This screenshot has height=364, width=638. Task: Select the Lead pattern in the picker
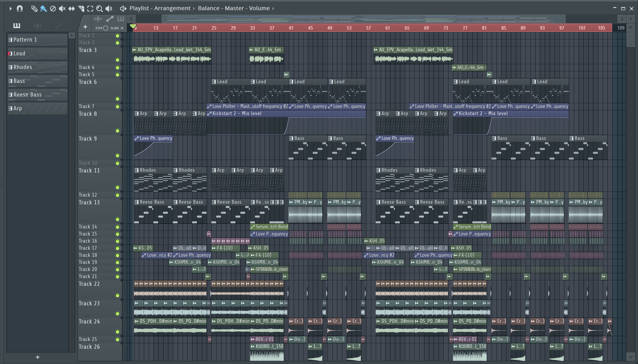point(37,53)
